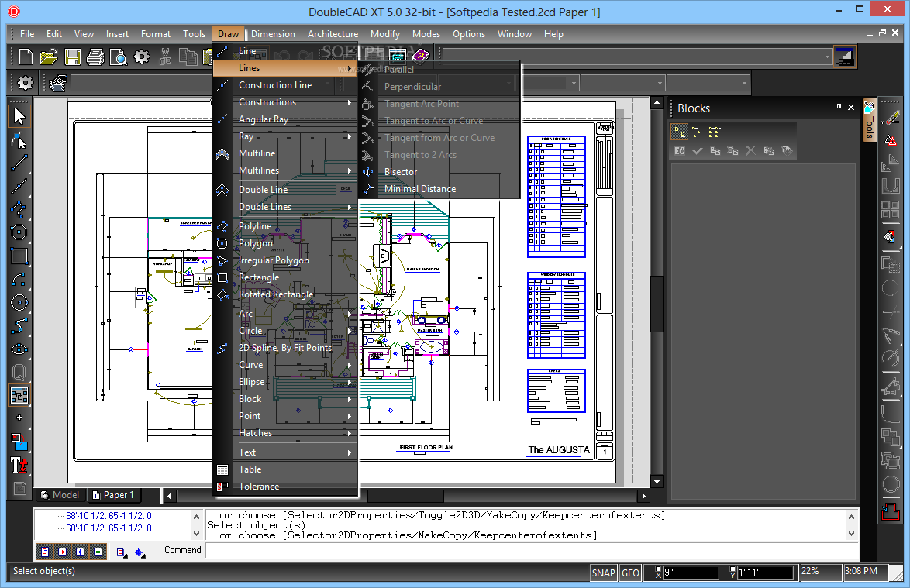Click the Block insert tool icon

coord(19,396)
